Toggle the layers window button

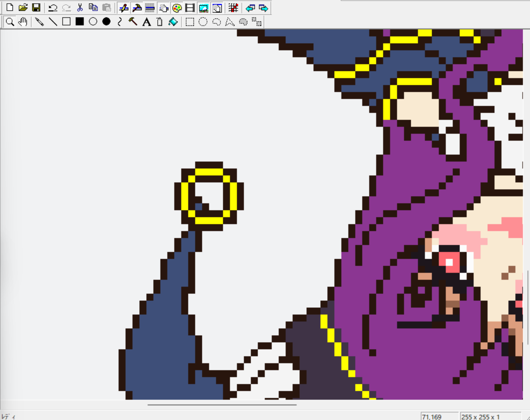(x=164, y=7)
